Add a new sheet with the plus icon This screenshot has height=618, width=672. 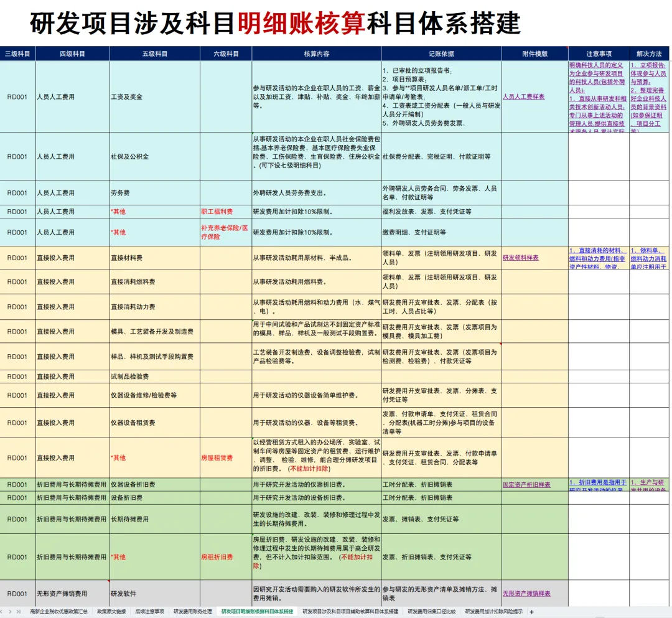click(532, 612)
